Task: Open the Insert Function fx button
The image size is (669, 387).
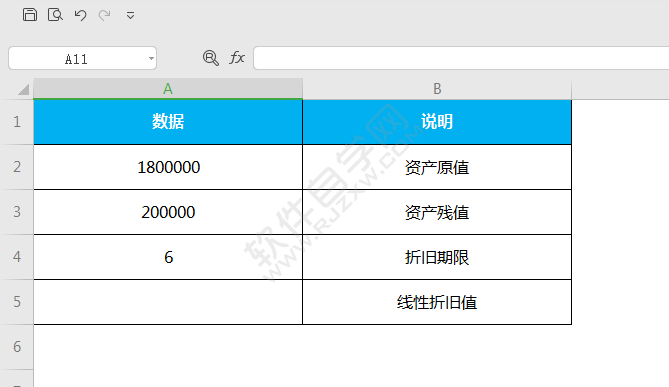Action: 237,58
